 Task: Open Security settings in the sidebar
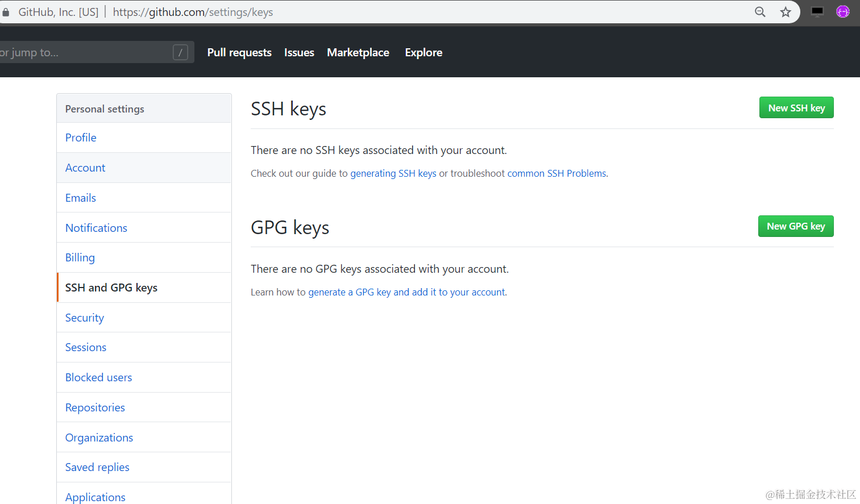tap(144, 318)
